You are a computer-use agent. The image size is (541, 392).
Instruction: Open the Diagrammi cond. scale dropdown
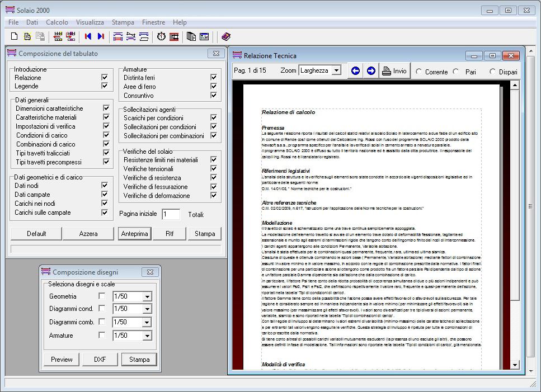coord(147,309)
